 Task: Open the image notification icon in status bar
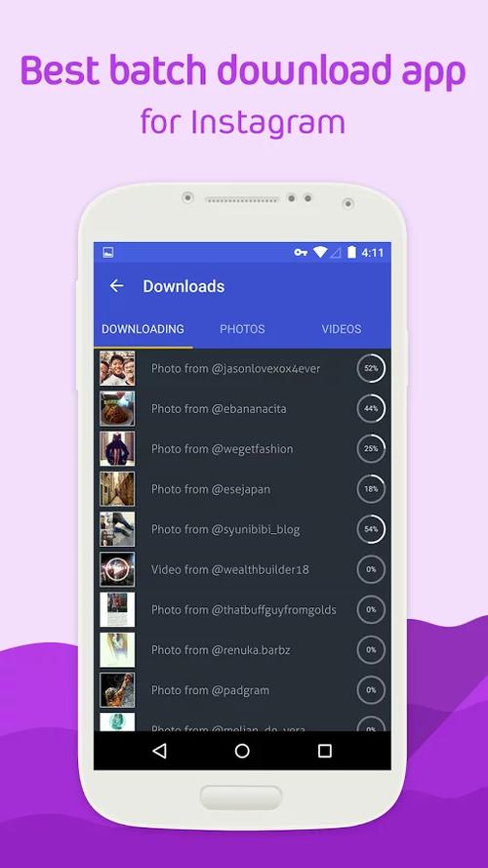coord(108,253)
